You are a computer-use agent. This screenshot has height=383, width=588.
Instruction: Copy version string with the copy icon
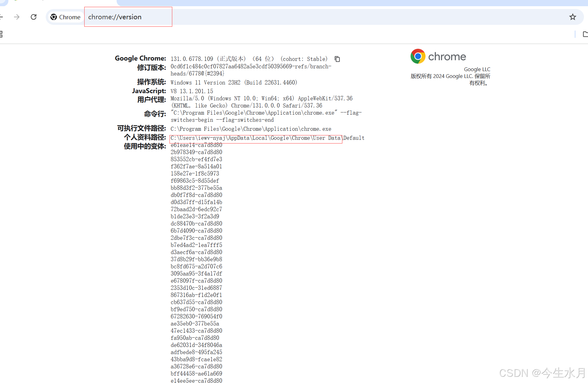click(x=337, y=59)
